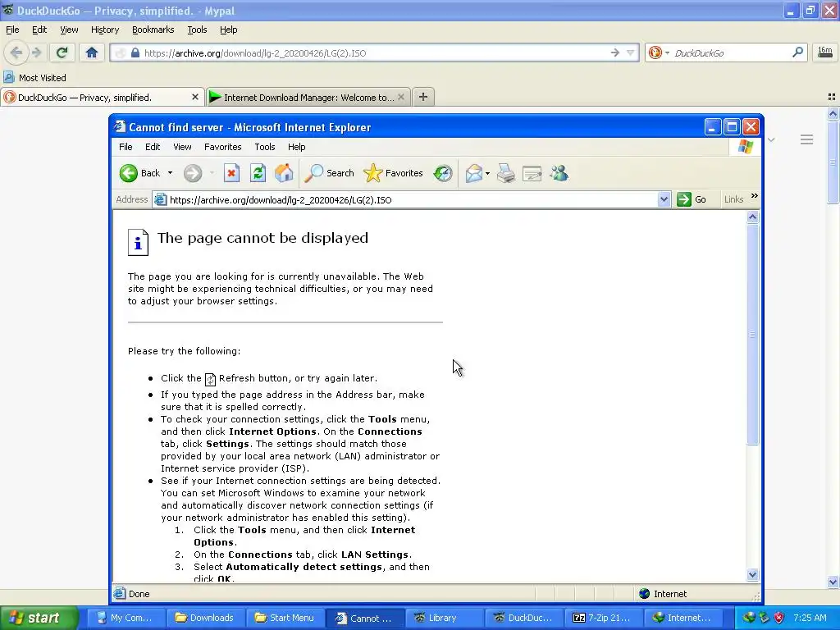
Task: Click the Edit page icon in Internet Explorer
Action: click(532, 173)
